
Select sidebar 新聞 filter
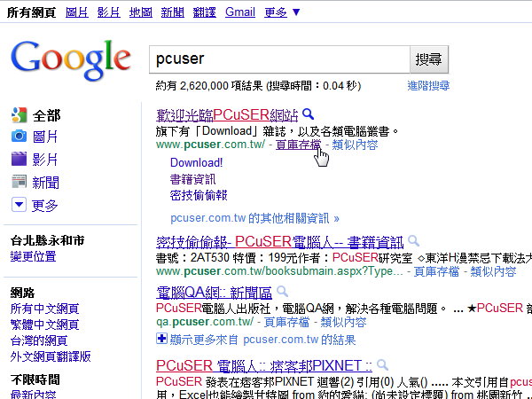[x=45, y=183]
